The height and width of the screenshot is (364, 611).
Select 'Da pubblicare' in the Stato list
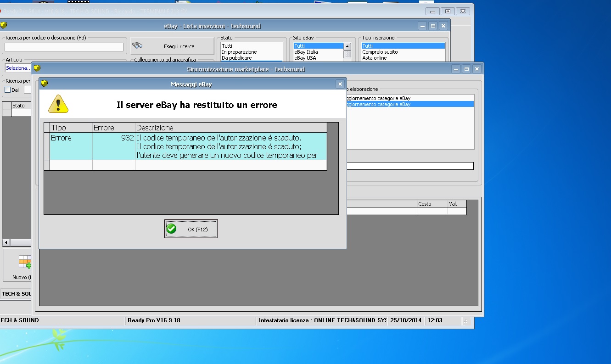[x=252, y=58]
